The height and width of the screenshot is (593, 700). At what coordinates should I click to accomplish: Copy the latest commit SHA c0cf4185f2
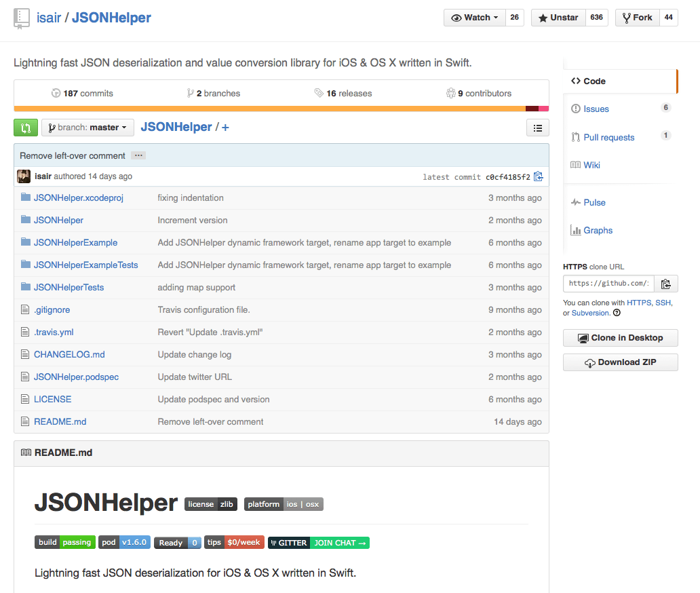[x=538, y=176]
